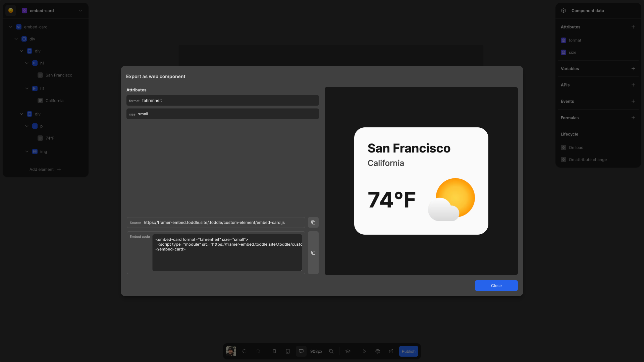Viewport: 644px width, 362px height.
Task: Open the size attribute in Component data
Action: (x=573, y=52)
